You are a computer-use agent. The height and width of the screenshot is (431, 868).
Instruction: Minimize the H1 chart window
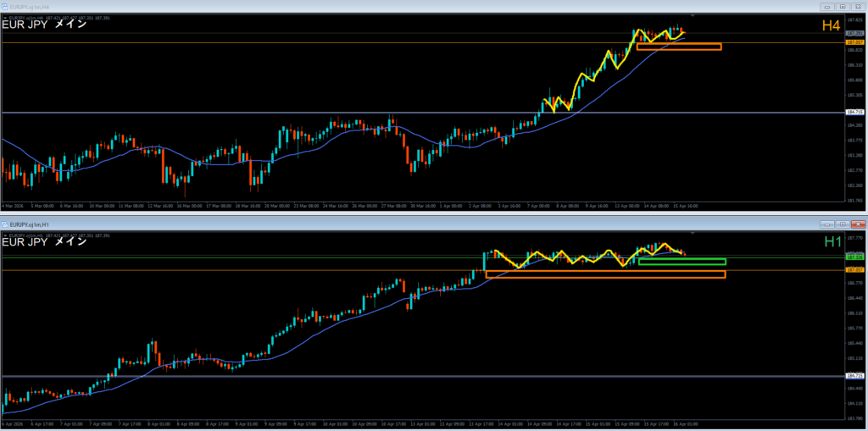click(x=827, y=224)
